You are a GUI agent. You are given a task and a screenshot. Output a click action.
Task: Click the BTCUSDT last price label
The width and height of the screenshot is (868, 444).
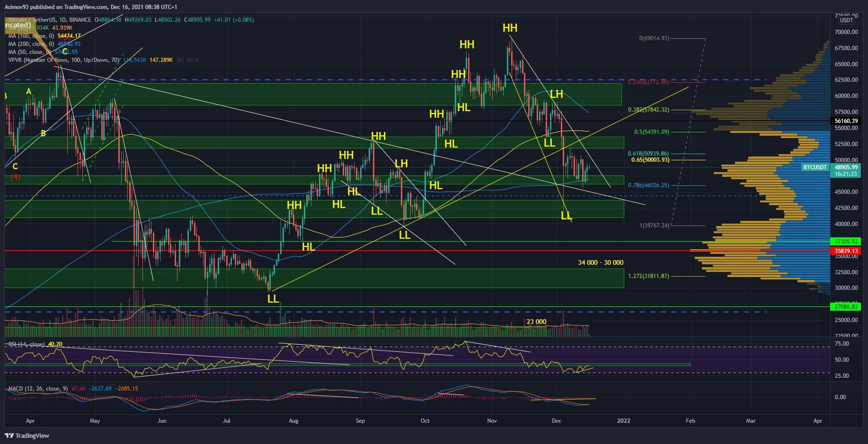pyautogui.click(x=815, y=167)
